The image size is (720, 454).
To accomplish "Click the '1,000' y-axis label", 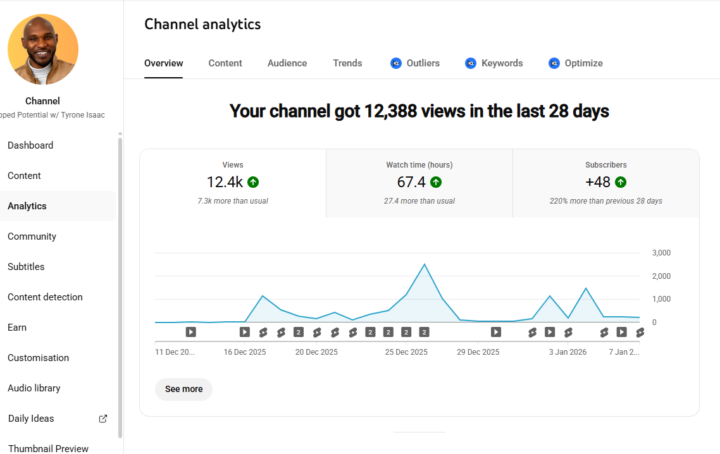I will point(661,299).
